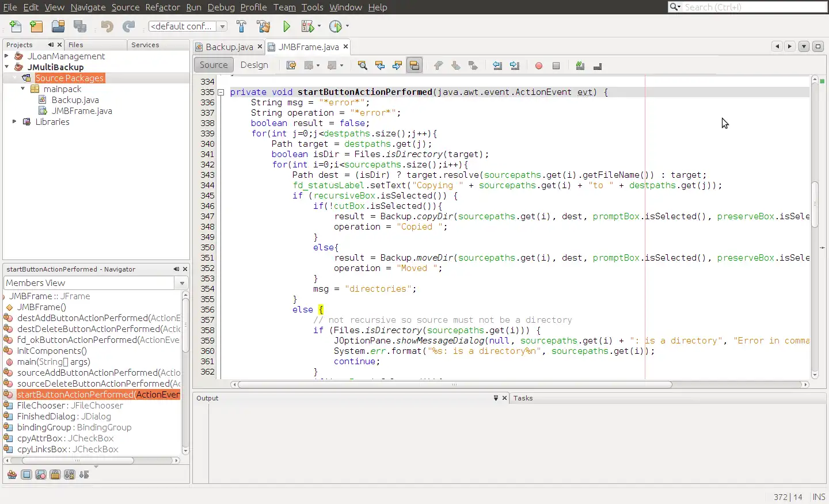Viewport: 829px width, 504px height.
Task: Click the New File toolbar icon
Action: (x=16, y=26)
